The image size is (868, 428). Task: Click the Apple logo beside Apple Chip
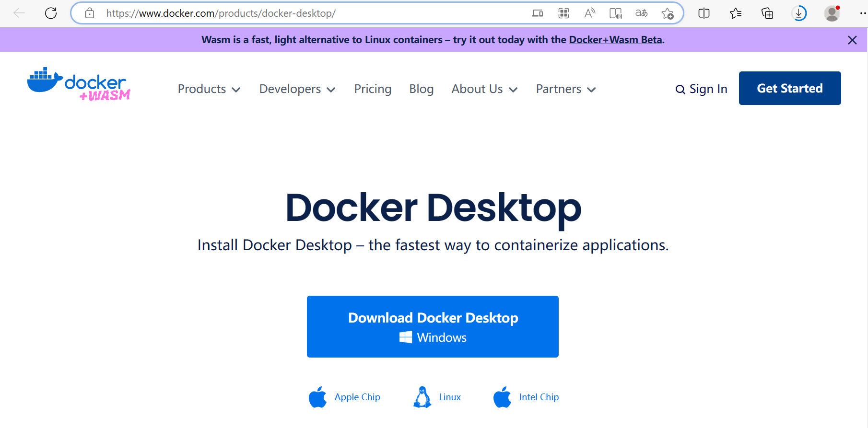(x=317, y=397)
